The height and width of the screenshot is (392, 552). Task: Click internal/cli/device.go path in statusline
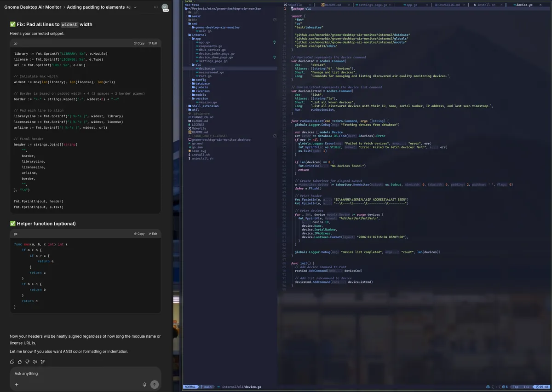pos(241,387)
